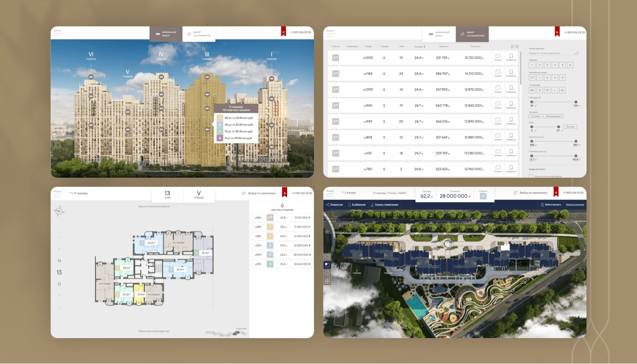Adjust the Стоимость maximum slider handle at 60.6
Screen dimensions: 637x364
click(576, 156)
